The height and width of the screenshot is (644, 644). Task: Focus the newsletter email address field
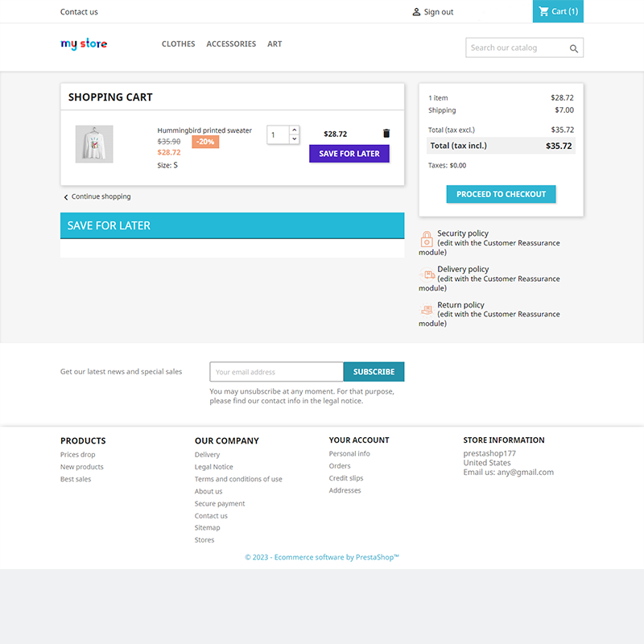pyautogui.click(x=276, y=372)
